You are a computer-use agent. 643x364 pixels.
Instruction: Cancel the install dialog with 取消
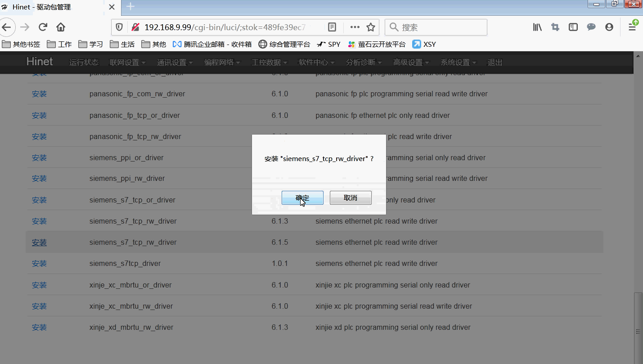[351, 198]
